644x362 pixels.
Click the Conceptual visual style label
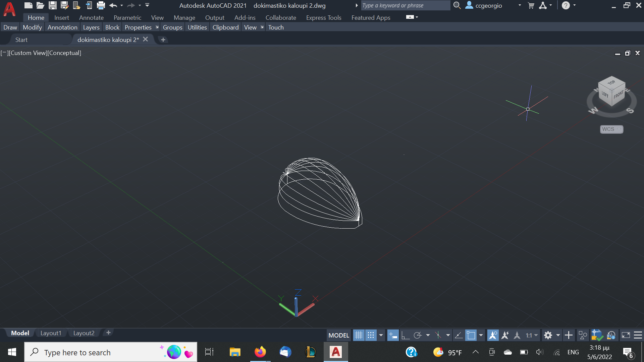point(65,53)
